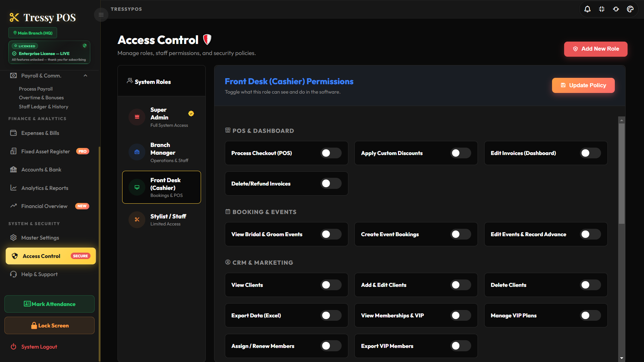Click the Stylist / Staff scissors icon
The width and height of the screenshot is (644, 362).
click(137, 219)
